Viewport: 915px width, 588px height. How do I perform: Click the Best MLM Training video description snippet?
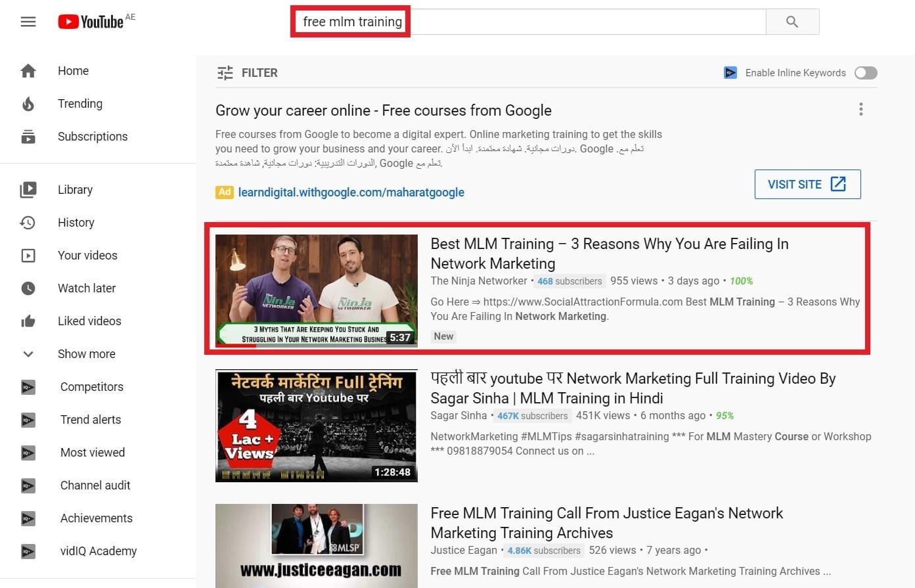(645, 309)
